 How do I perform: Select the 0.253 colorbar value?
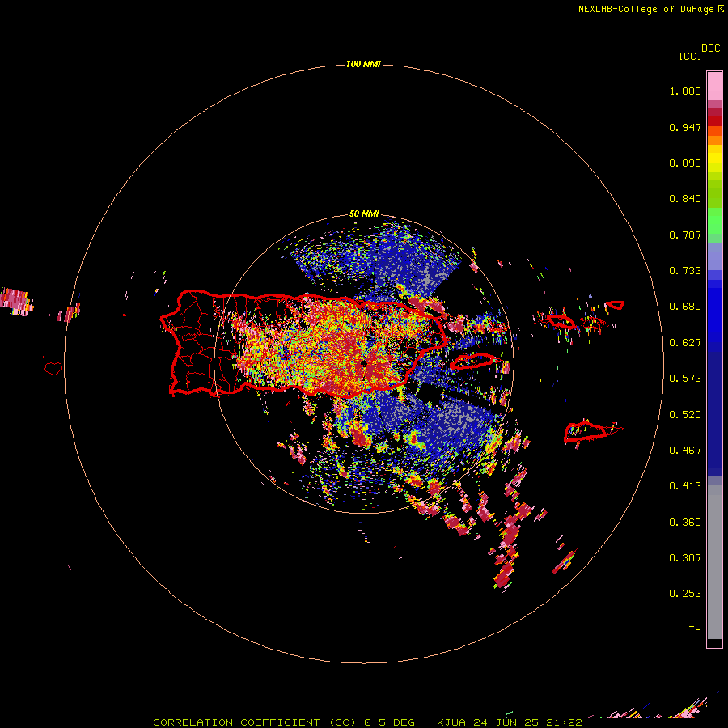point(685,594)
